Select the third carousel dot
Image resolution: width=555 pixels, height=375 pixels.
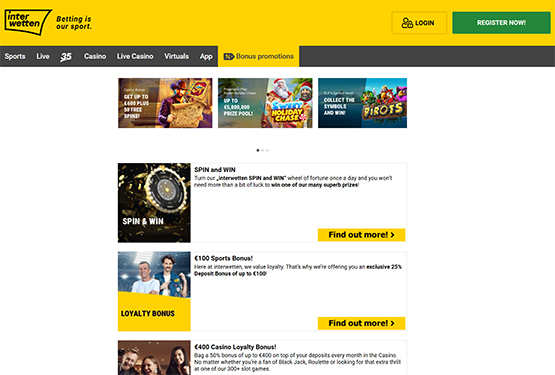tap(267, 150)
